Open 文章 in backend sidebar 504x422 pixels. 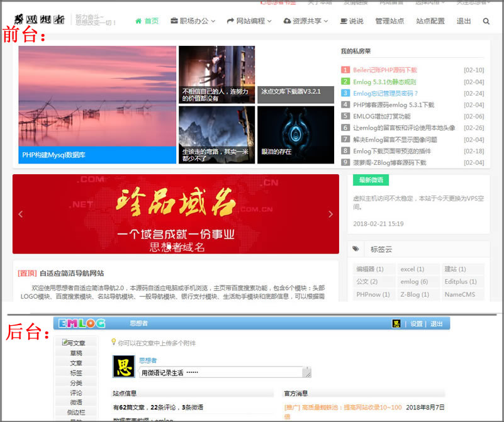(x=76, y=363)
